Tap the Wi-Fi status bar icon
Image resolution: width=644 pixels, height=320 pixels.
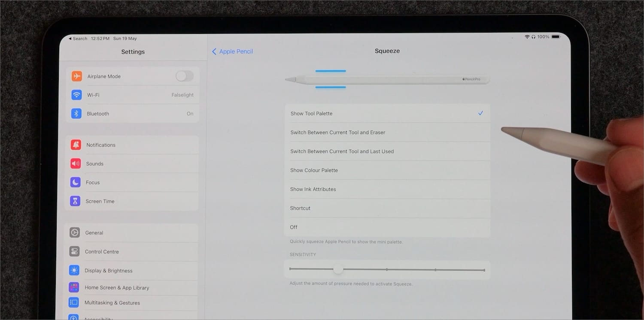point(527,37)
